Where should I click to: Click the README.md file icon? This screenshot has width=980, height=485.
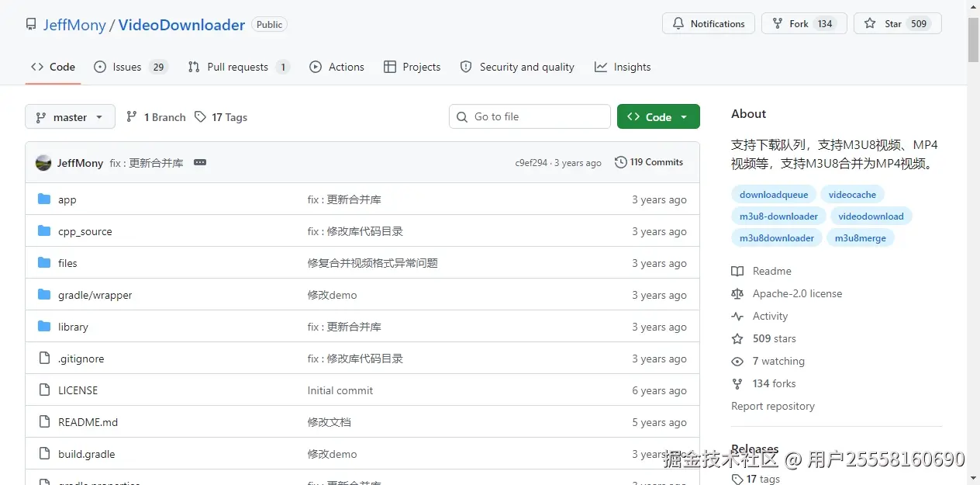(44, 422)
